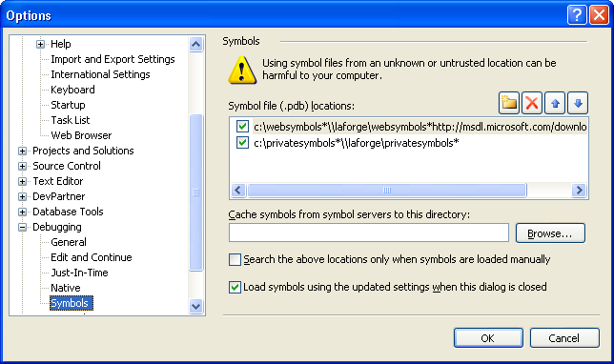Uncheck the c:\privatesymbols location checkbox
The image size is (614, 364).
(x=242, y=143)
